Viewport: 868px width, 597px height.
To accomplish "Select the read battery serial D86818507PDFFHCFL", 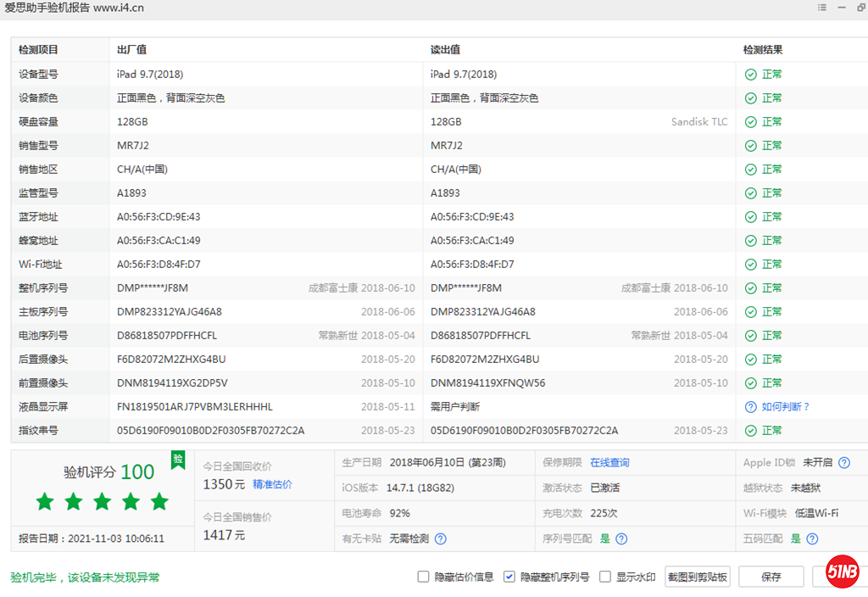I will click(x=481, y=336).
